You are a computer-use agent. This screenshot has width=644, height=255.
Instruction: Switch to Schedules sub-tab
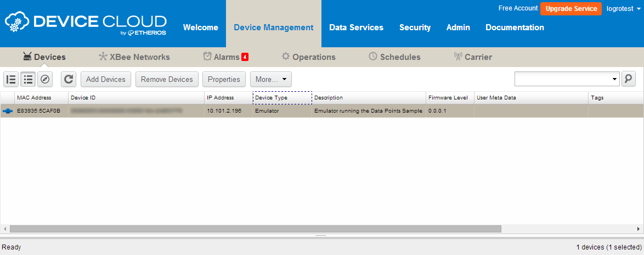pyautogui.click(x=395, y=57)
